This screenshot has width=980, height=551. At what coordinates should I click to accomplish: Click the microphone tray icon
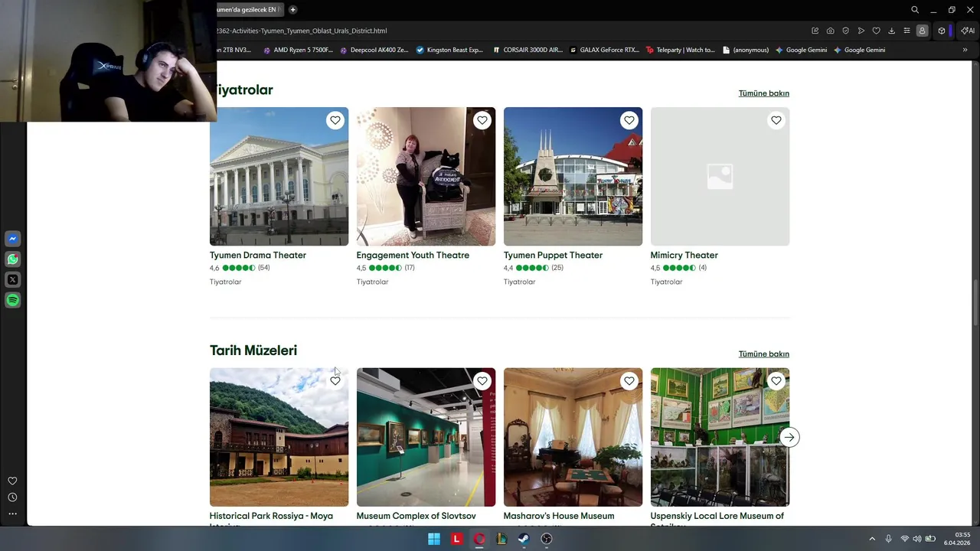click(888, 539)
